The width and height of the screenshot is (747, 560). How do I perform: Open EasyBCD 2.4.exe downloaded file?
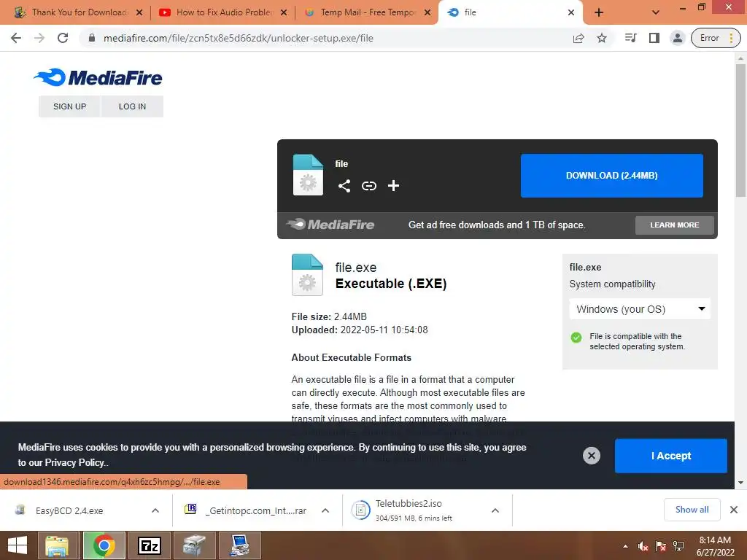[x=69, y=510]
